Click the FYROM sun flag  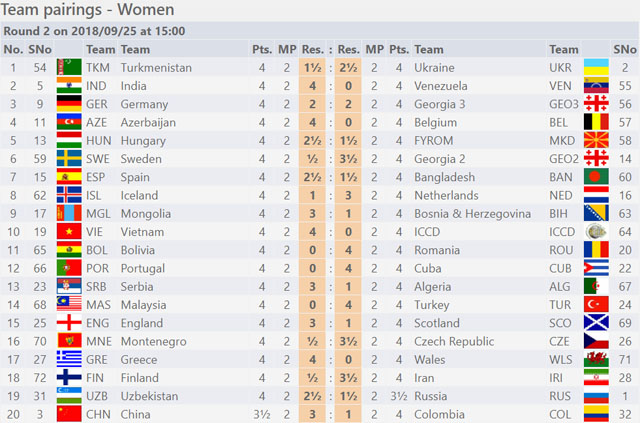coord(596,140)
